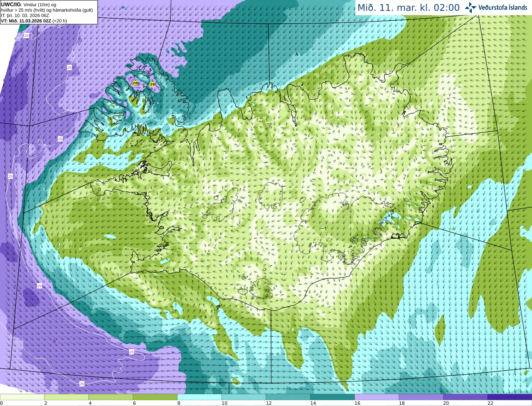Click the legend scale label "16"

[357, 403]
